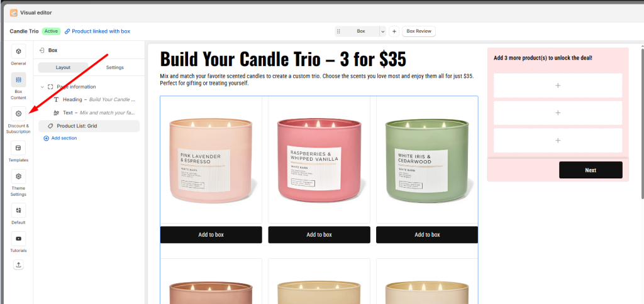The height and width of the screenshot is (304, 644).
Task: Collapse the Page information section
Action: (x=42, y=87)
